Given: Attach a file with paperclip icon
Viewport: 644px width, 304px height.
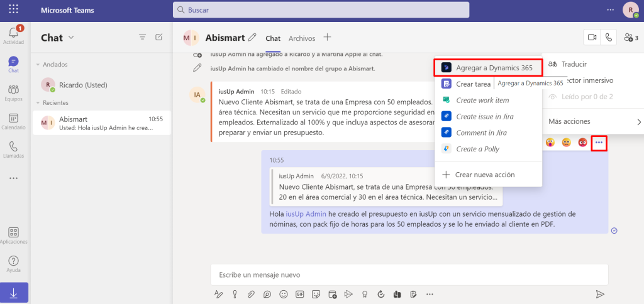Looking at the screenshot, I should coord(250,294).
